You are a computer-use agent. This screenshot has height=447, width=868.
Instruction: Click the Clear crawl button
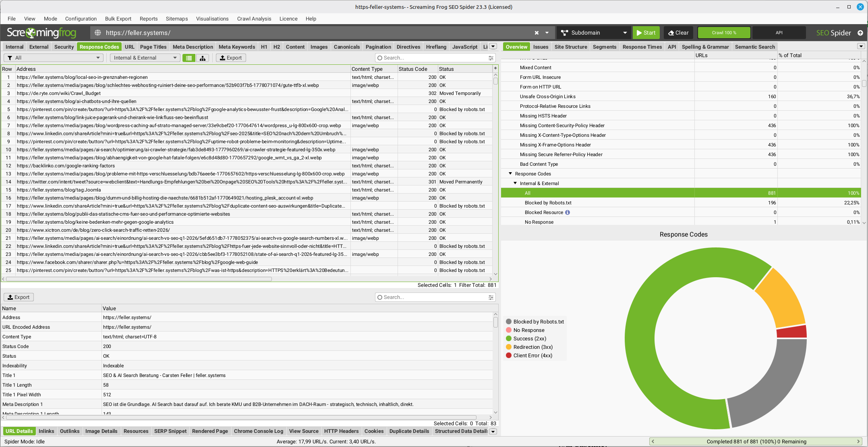click(679, 33)
